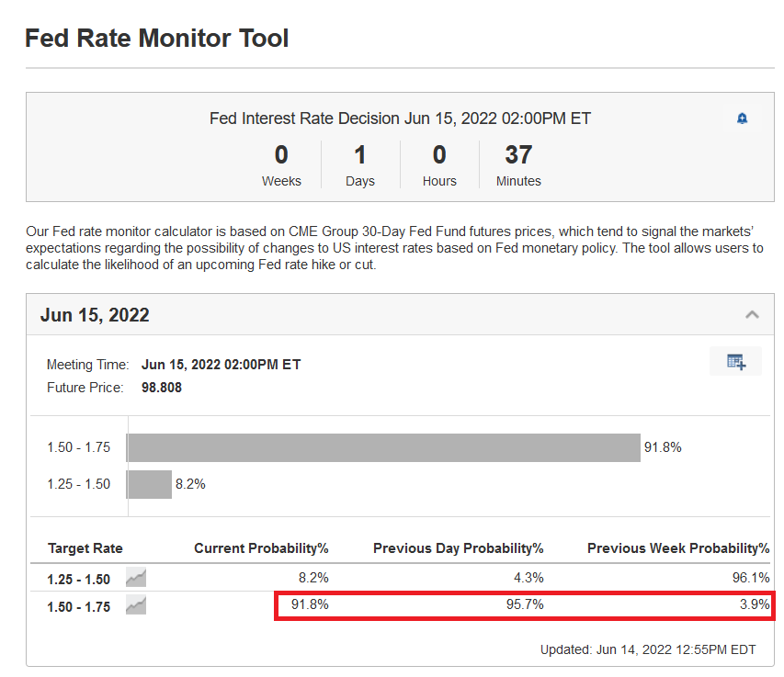Click the add-to-calendar table icon
784x677 pixels.
tap(736, 361)
